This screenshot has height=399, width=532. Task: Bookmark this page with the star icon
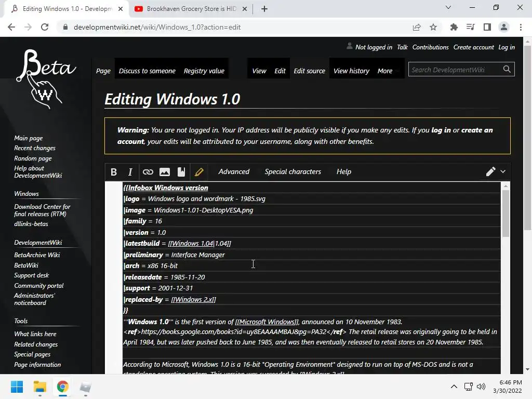coord(433,27)
